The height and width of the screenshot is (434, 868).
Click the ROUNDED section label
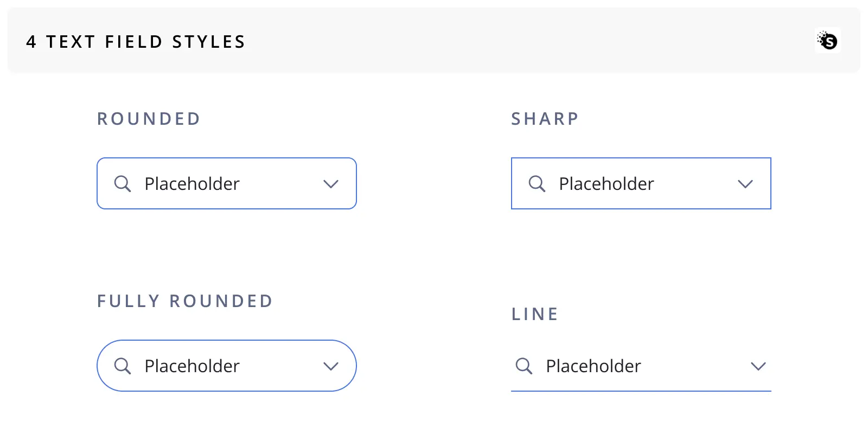149,119
